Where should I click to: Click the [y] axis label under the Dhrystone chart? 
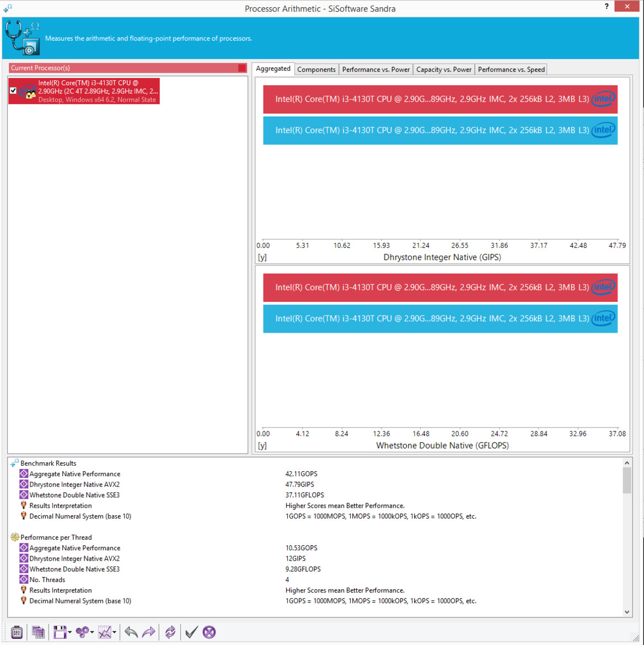coord(262,257)
